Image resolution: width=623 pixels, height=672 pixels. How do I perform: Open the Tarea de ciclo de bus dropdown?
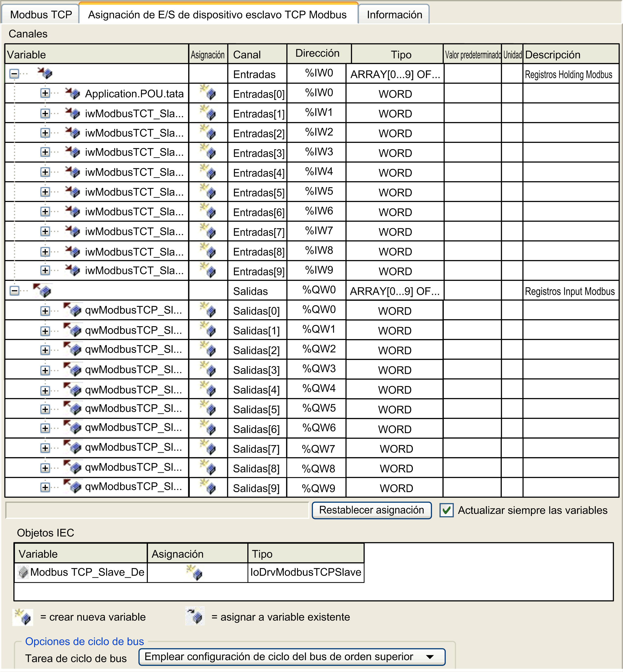[x=292, y=657]
